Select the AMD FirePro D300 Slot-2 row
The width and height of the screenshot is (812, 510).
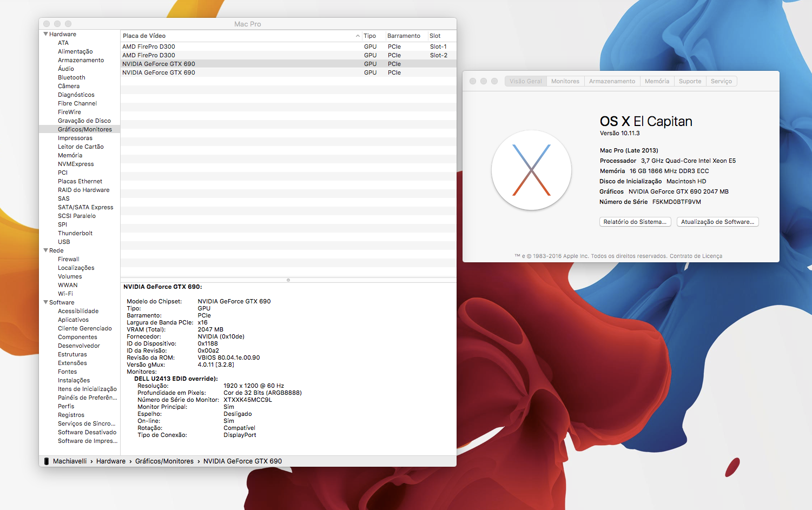pyautogui.click(x=288, y=55)
